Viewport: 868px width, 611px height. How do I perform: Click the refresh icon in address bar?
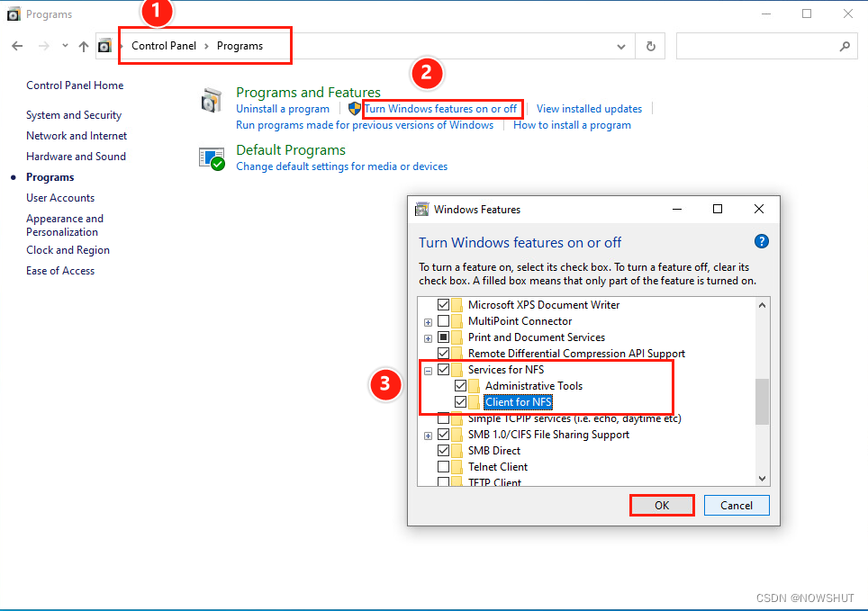[650, 45]
